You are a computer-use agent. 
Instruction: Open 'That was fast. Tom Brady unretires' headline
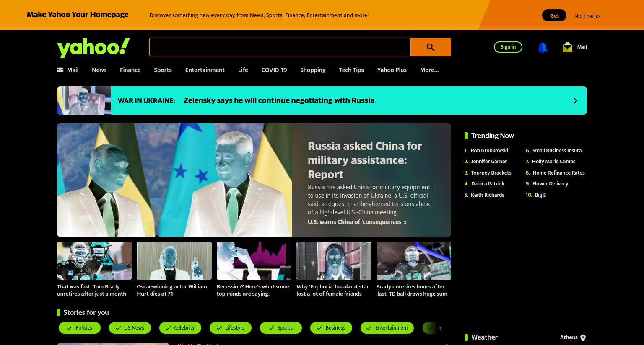[x=91, y=290]
